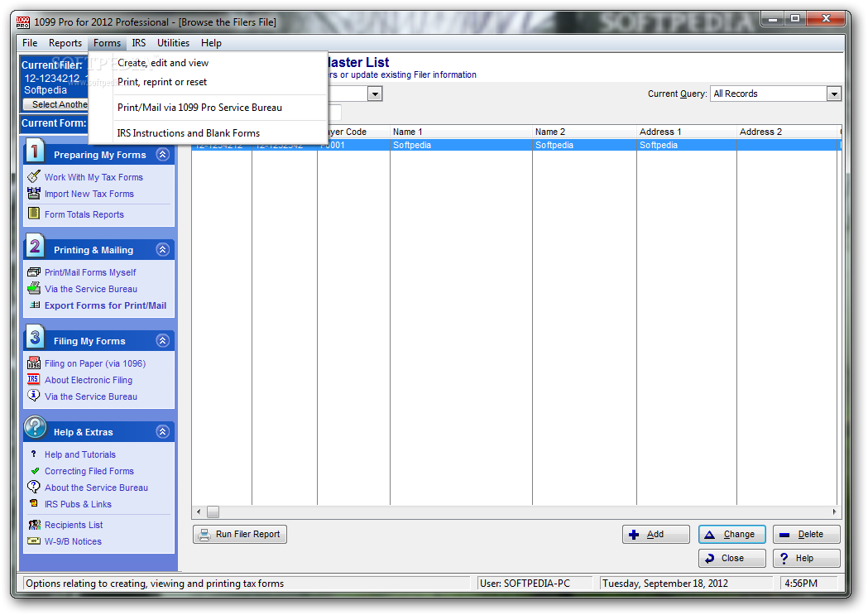The image size is (868, 615).
Task: Click the step 1 Preparing My Forms badge
Action: [x=35, y=151]
